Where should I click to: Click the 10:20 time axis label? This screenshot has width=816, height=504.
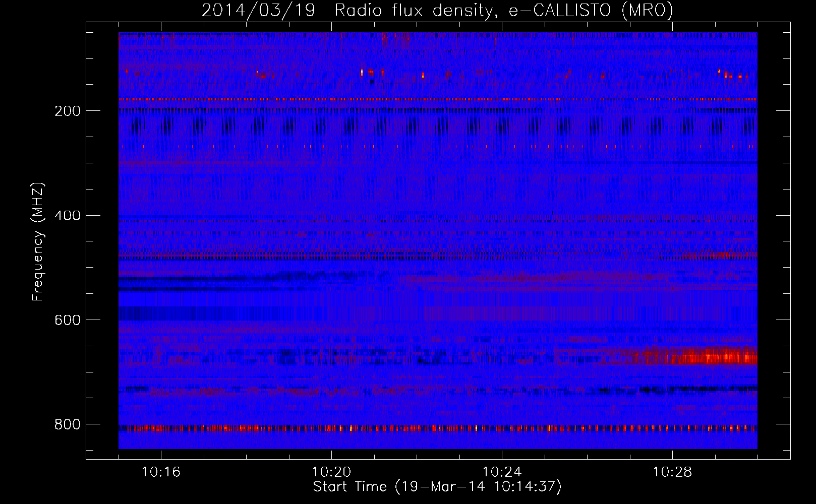pyautogui.click(x=331, y=472)
